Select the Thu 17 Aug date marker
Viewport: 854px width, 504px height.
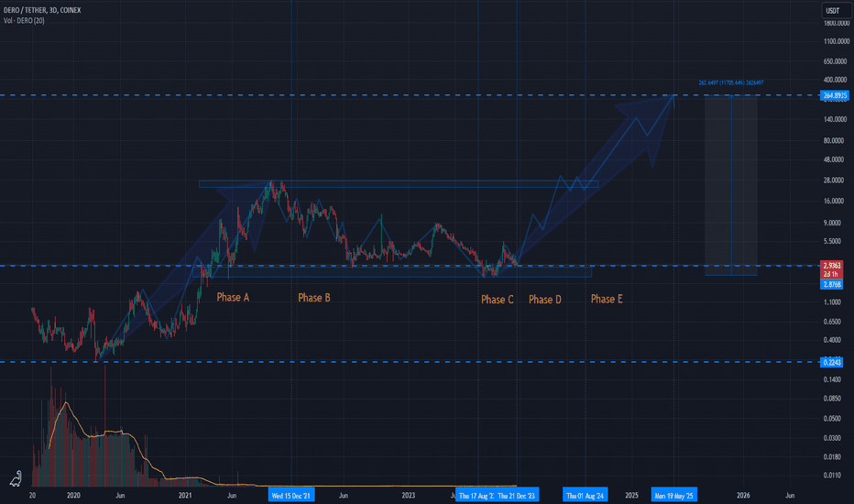(476, 495)
